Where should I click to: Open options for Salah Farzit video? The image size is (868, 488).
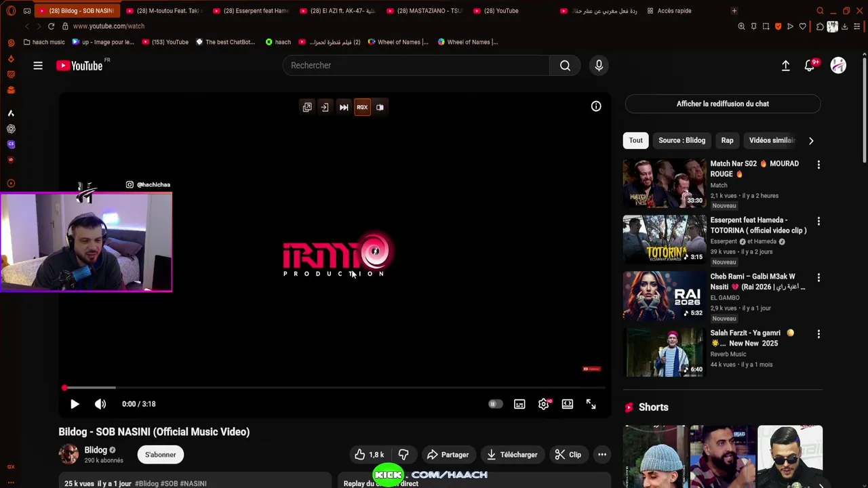[x=818, y=333]
